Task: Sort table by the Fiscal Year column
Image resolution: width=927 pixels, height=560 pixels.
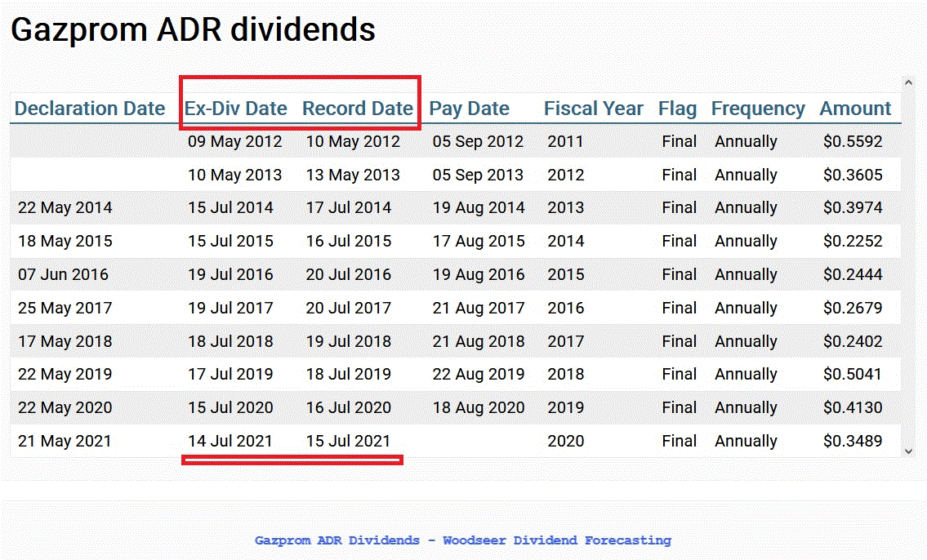Action: 594,108
